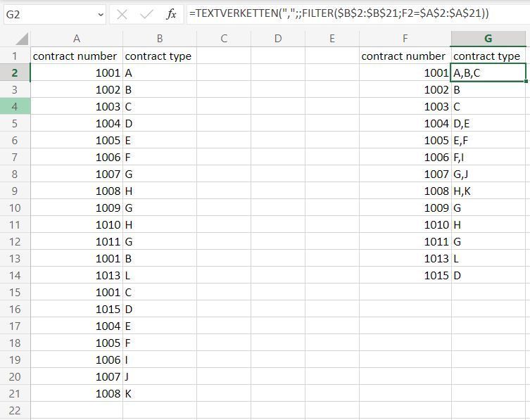Select row 2 header
This screenshot has height=420, width=530.
tap(15, 72)
